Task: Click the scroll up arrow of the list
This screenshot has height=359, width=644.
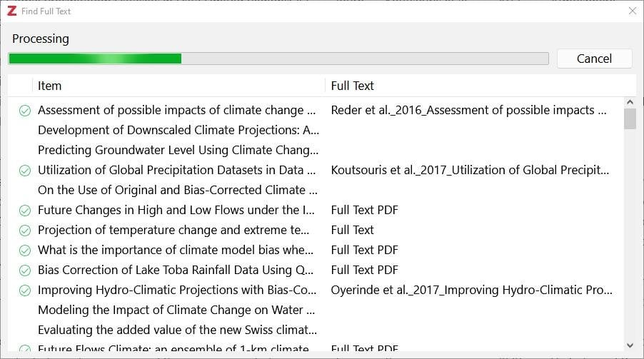Action: pos(630,102)
